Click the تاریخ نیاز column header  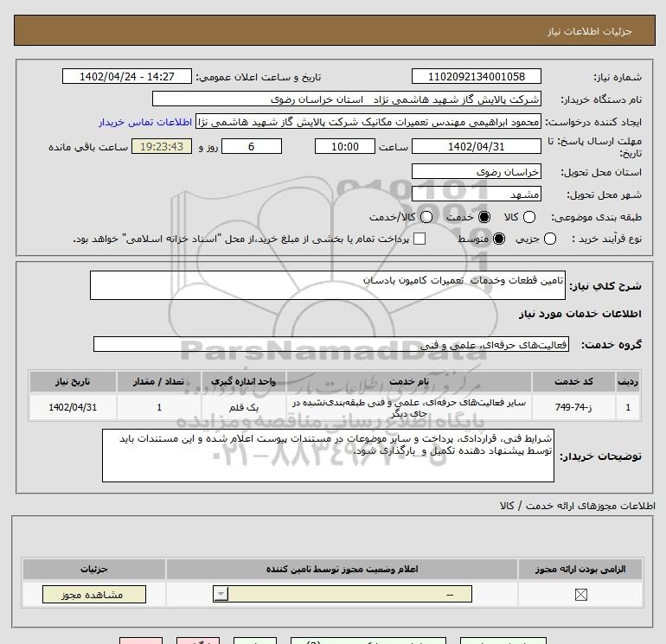73,381
